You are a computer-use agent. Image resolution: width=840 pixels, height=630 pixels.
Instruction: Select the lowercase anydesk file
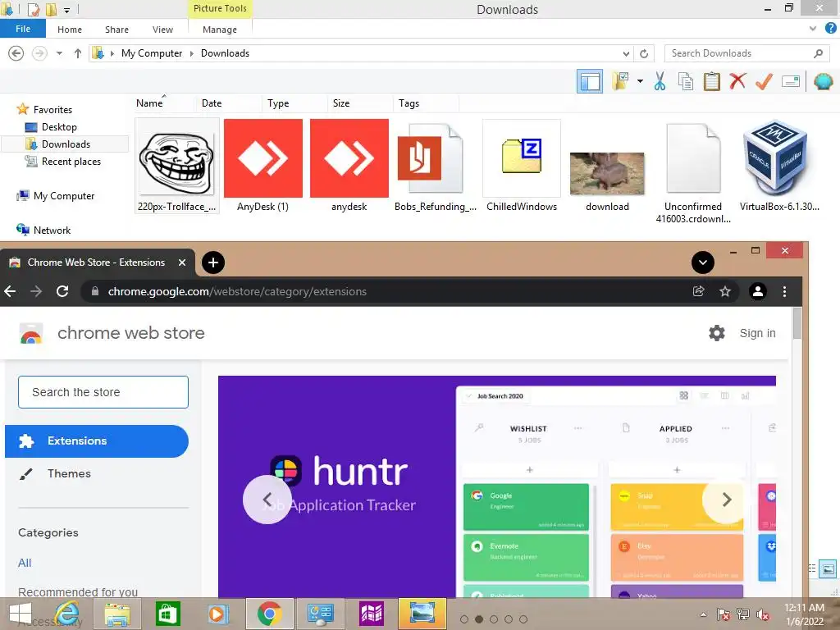(x=349, y=166)
